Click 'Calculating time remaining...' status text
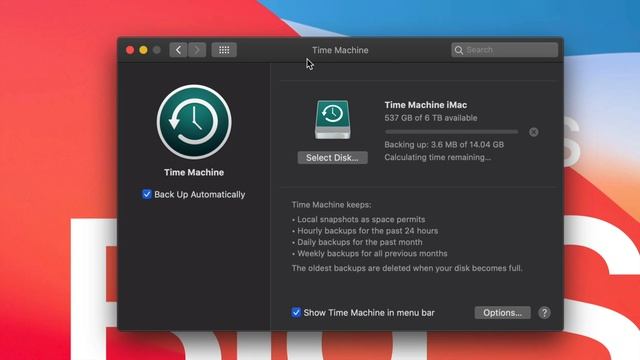The image size is (640, 360). point(438,157)
